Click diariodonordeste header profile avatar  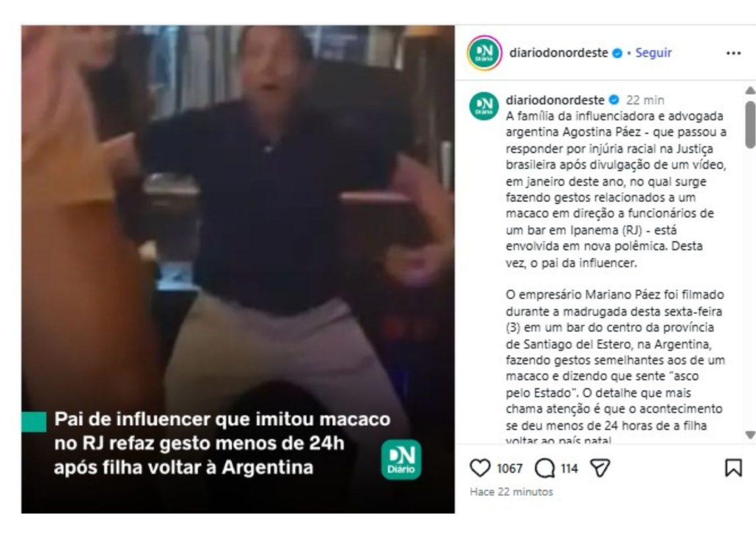pyautogui.click(x=484, y=53)
